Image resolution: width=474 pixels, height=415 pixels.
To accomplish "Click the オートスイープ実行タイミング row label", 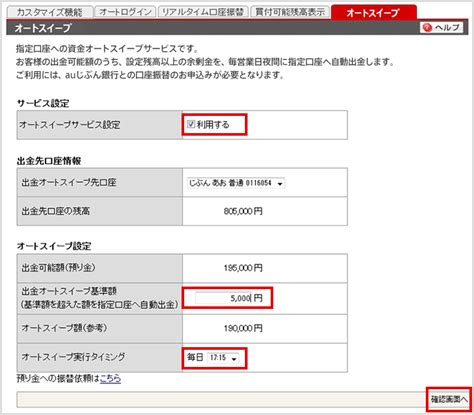I will [73, 357].
